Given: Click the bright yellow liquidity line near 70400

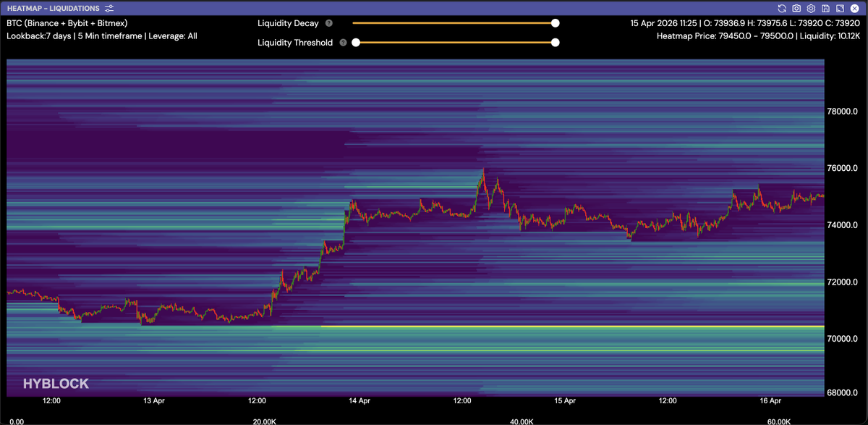Looking at the screenshot, I should 571,327.
